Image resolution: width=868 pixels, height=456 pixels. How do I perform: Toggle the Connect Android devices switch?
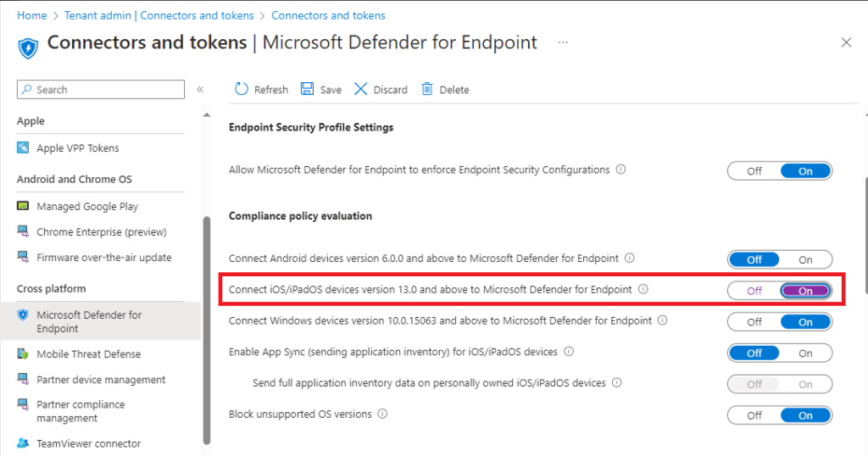(779, 259)
